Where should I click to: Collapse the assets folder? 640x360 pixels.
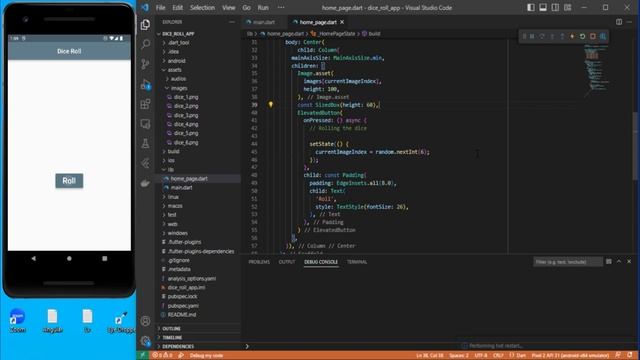(x=174, y=70)
